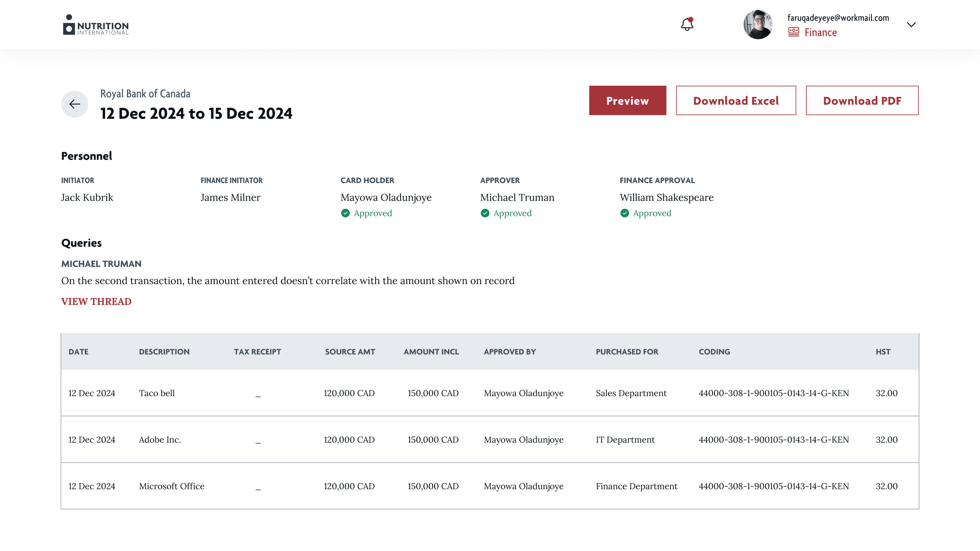Click the Finance role label
Image resolution: width=980 pixels, height=551 pixels.
tap(820, 33)
